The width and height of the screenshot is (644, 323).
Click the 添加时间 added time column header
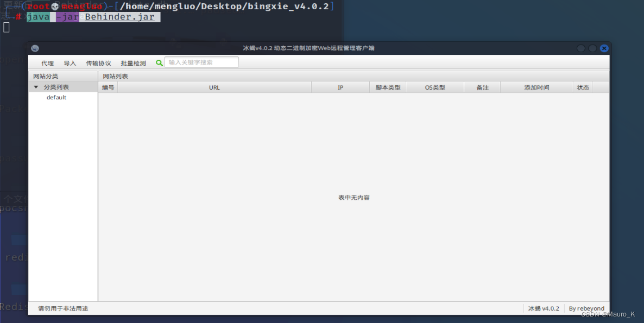click(536, 87)
